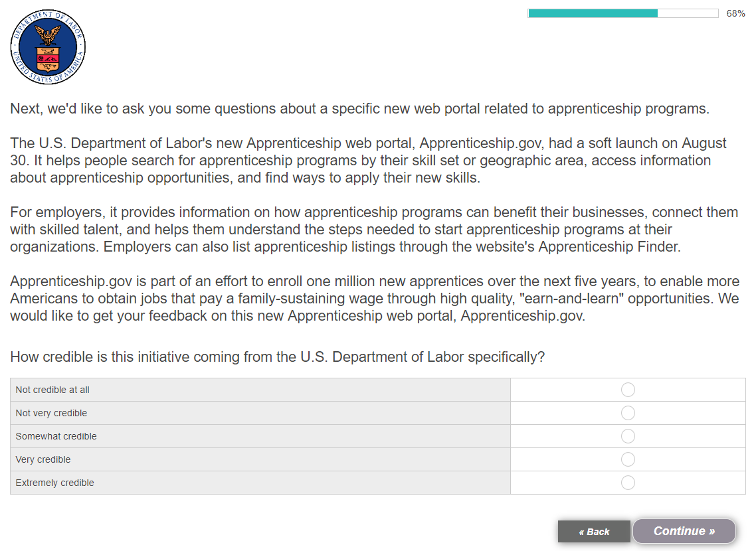This screenshot has height=551, width=756.
Task: Select the "Not credible at all" radio button
Action: coord(628,390)
